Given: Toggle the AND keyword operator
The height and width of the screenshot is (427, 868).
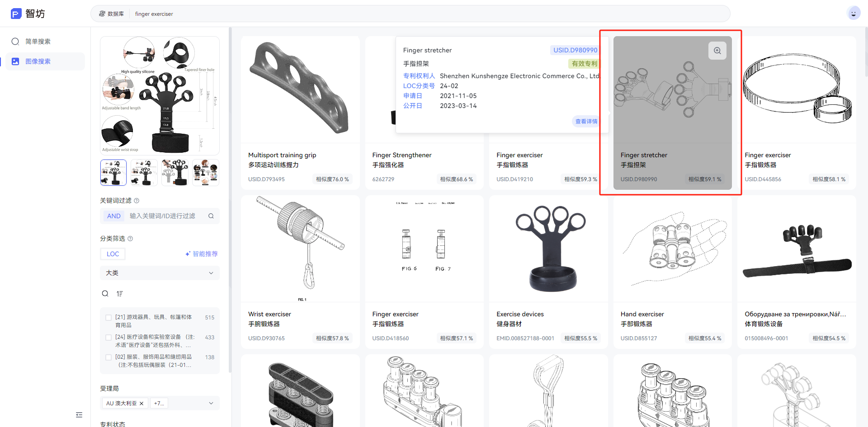Looking at the screenshot, I should point(114,216).
